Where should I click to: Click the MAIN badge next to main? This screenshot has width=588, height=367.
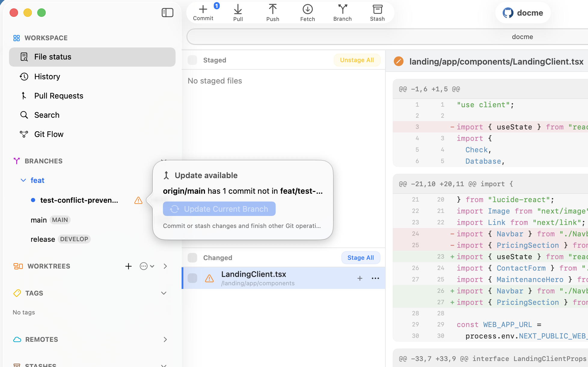60,220
